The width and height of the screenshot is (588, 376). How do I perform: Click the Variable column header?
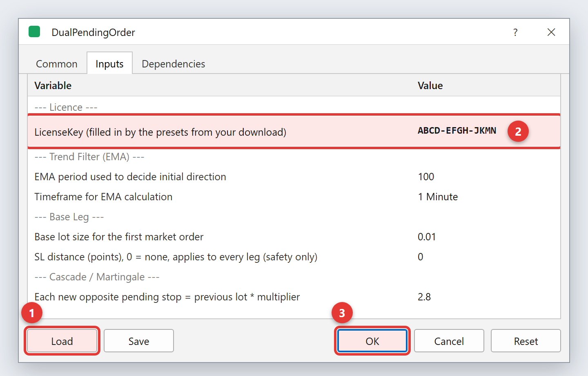coord(53,85)
